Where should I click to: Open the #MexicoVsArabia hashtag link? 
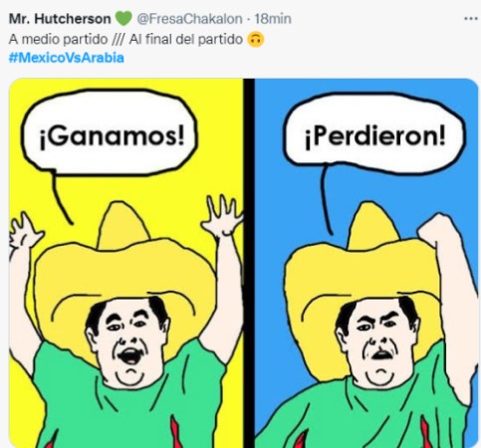pyautogui.click(x=66, y=58)
